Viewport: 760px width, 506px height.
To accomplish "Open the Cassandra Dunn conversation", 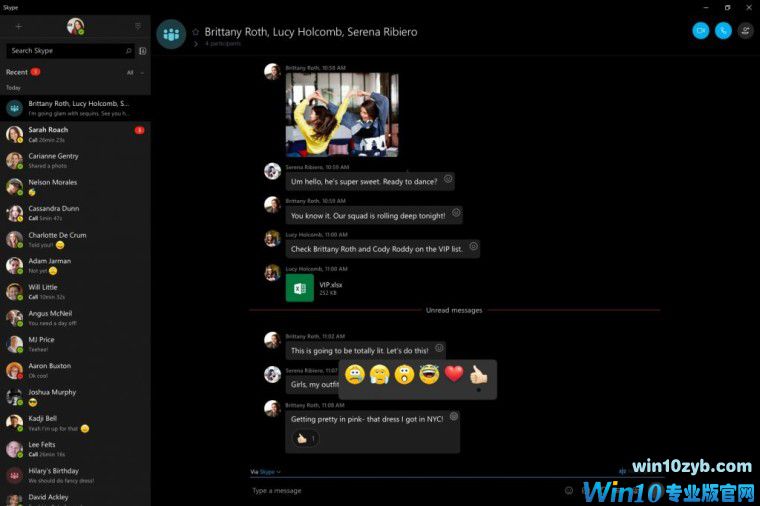I will pos(75,213).
